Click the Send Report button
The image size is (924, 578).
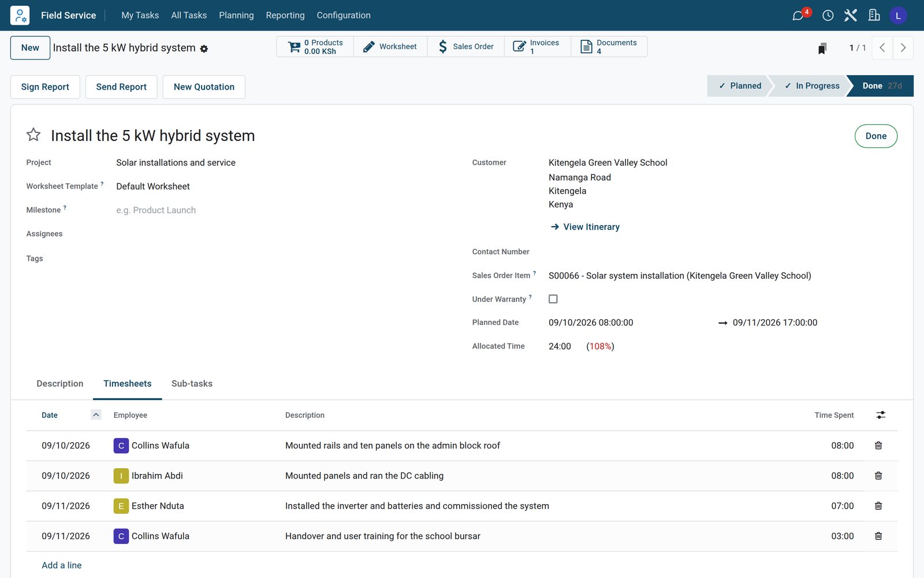(x=121, y=87)
